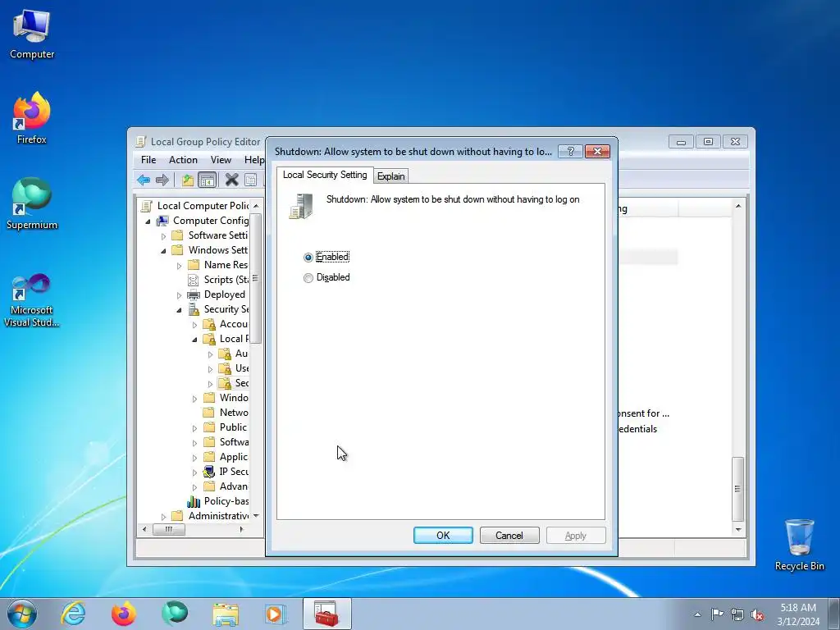Select the IP Security Policies icon

click(x=209, y=472)
